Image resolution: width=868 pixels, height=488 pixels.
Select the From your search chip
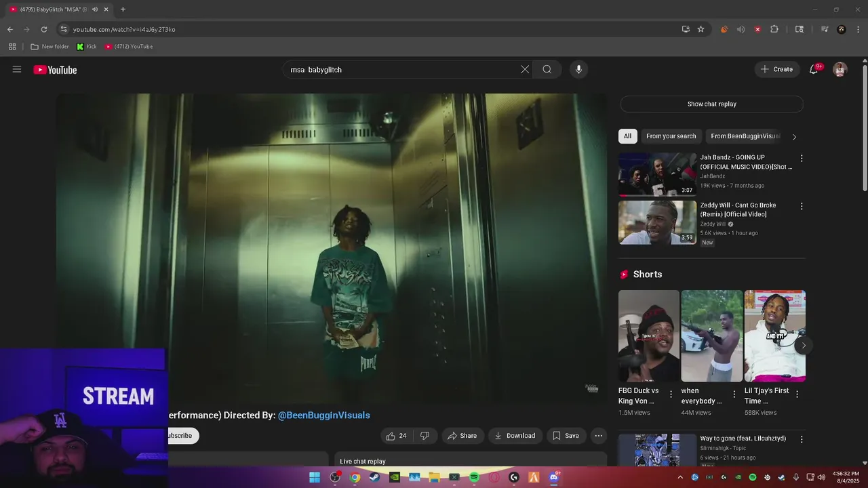pos(671,136)
